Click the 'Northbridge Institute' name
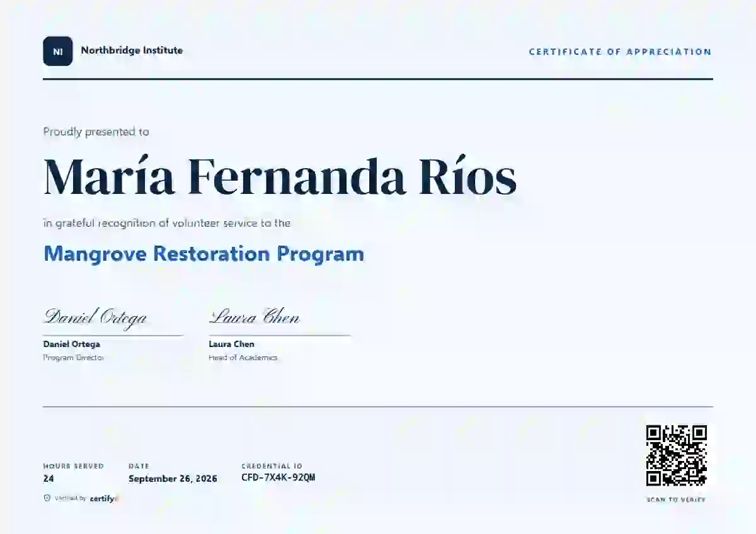This screenshot has width=756, height=534. (x=132, y=50)
